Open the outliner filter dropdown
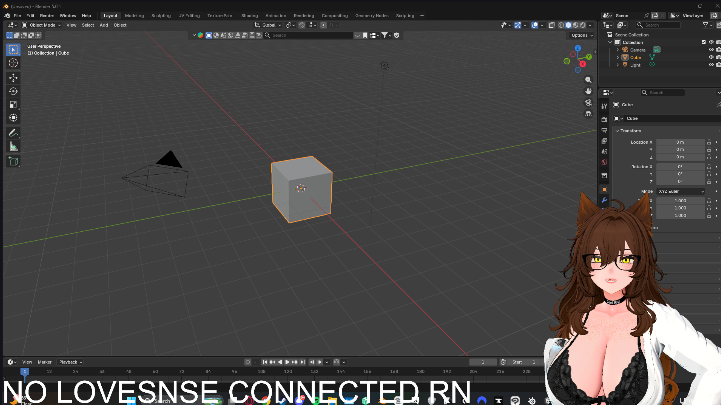The width and height of the screenshot is (721, 405). click(x=707, y=25)
